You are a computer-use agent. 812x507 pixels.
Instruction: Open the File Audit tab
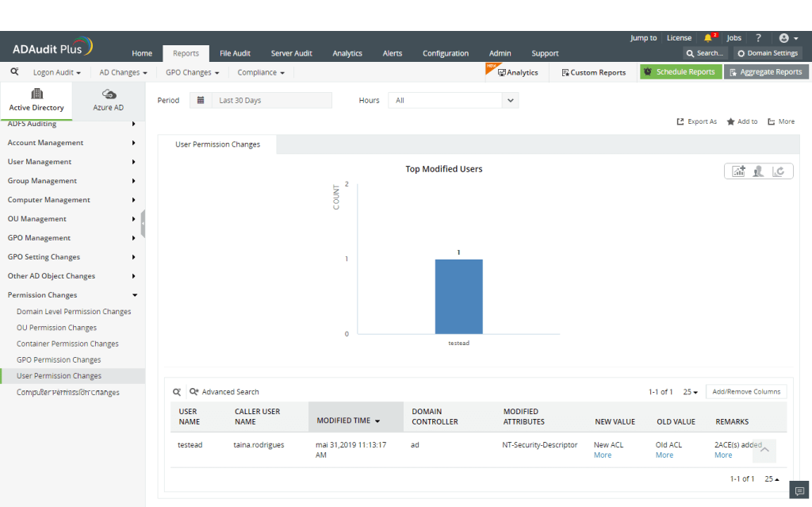click(235, 53)
